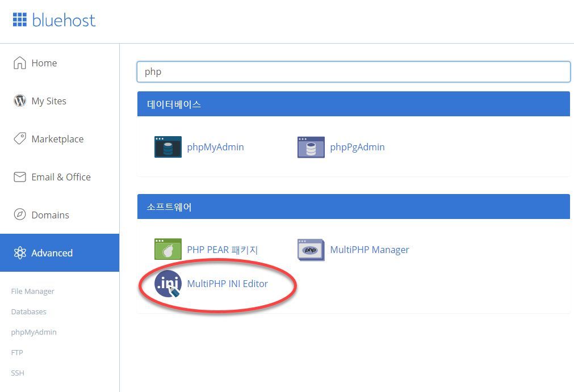Screen dimensions: 574x392
Task: Open phpMyAdmin from the sidebar
Action: point(33,332)
